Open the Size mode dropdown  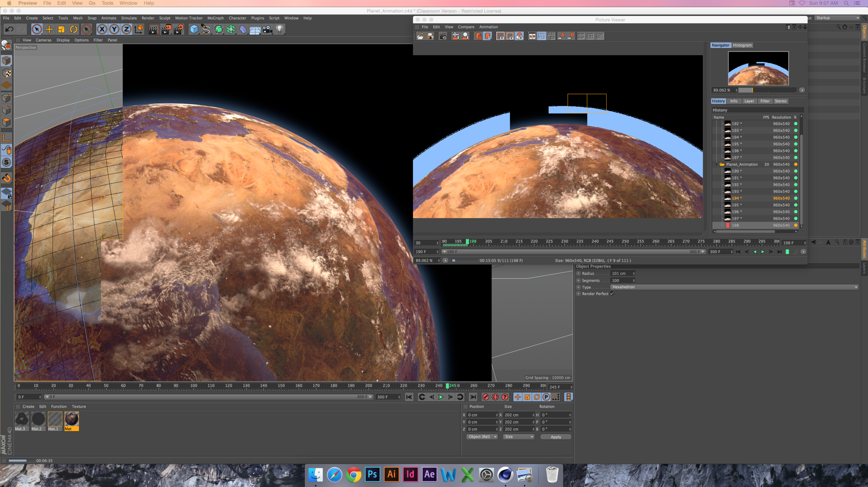518,437
